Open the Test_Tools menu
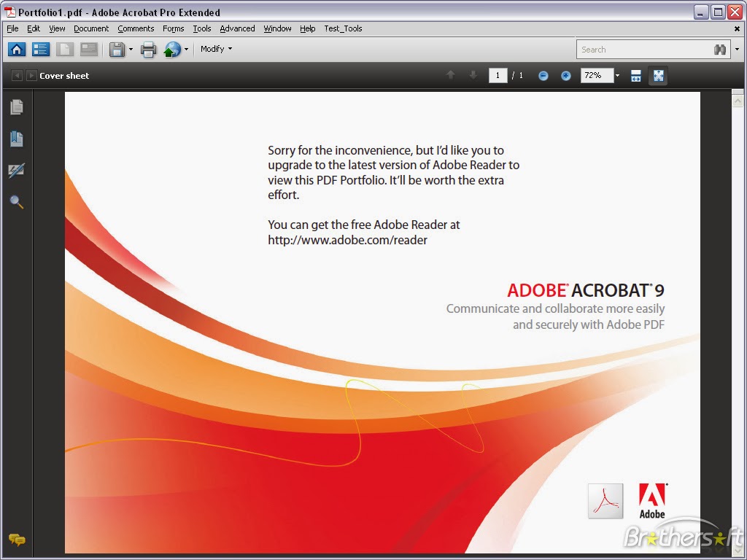 tap(343, 28)
